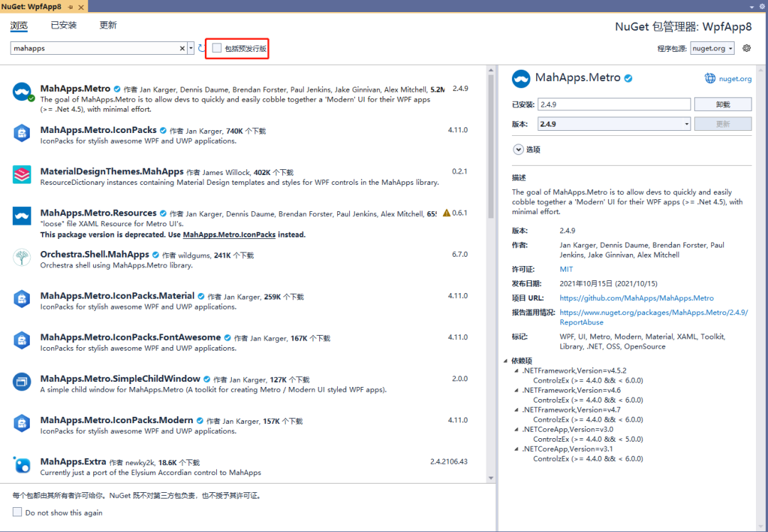Image resolution: width=768 pixels, height=532 pixels.
Task: Enable the include prerelease checkbox
Action: (217, 48)
